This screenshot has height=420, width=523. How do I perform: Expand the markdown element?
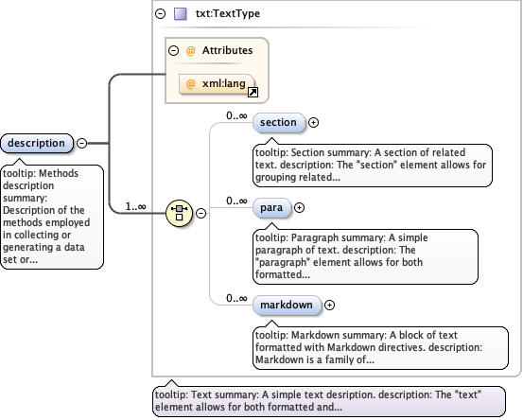pyautogui.click(x=329, y=305)
